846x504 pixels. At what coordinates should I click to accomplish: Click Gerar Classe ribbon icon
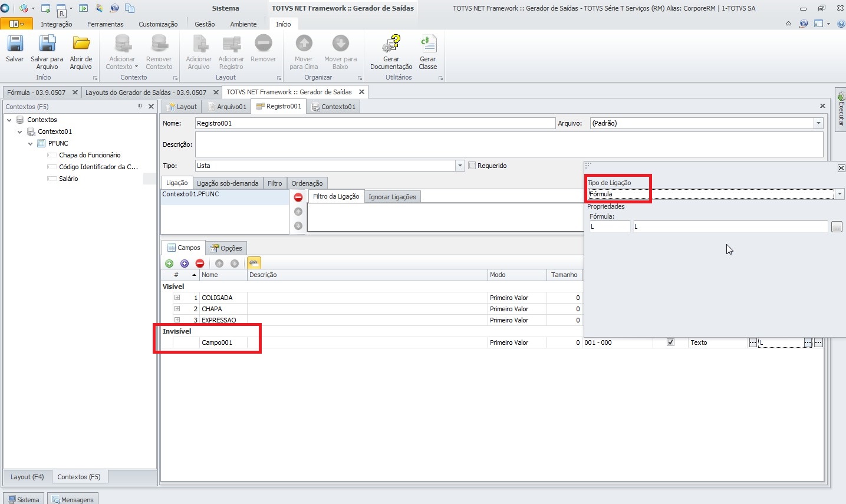pyautogui.click(x=428, y=44)
